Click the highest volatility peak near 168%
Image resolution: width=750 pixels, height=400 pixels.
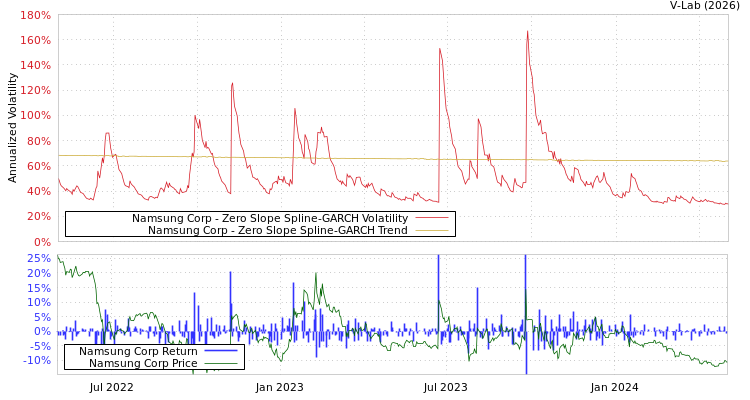[527, 31]
